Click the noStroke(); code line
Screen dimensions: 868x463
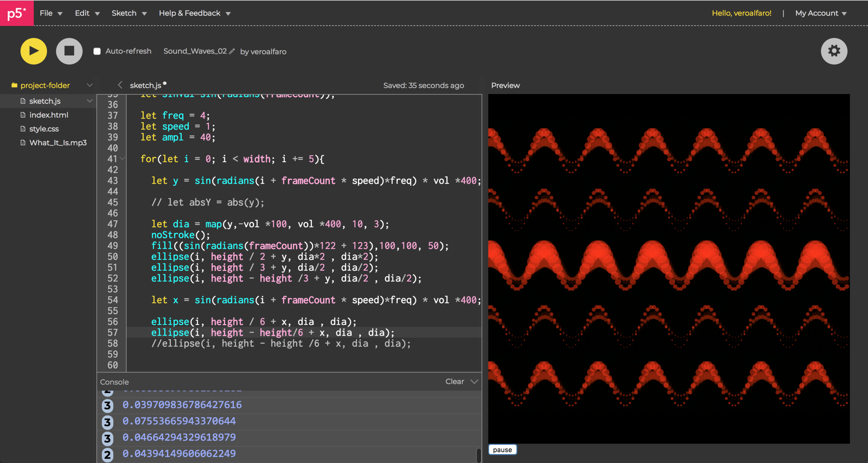coord(181,235)
